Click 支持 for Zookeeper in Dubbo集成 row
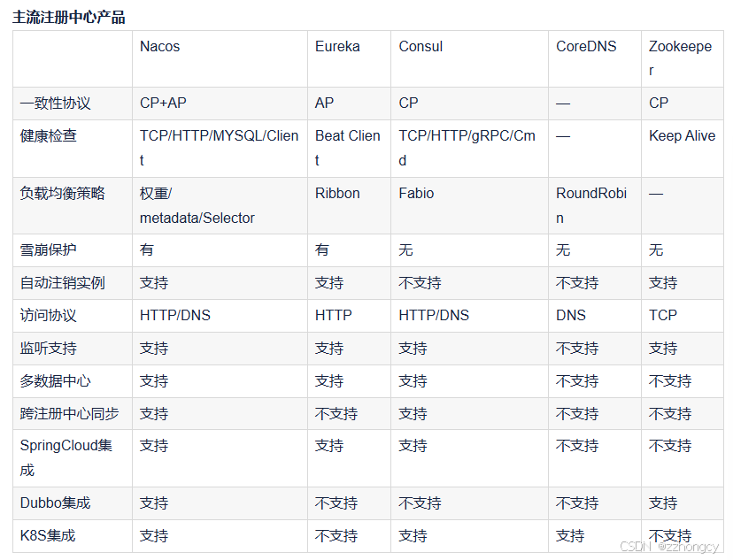 [x=663, y=503]
